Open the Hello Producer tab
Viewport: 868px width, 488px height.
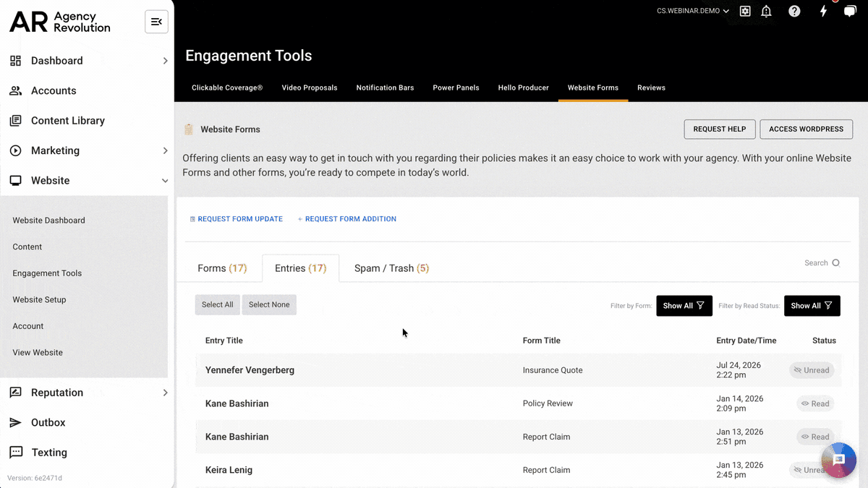pyautogui.click(x=524, y=87)
